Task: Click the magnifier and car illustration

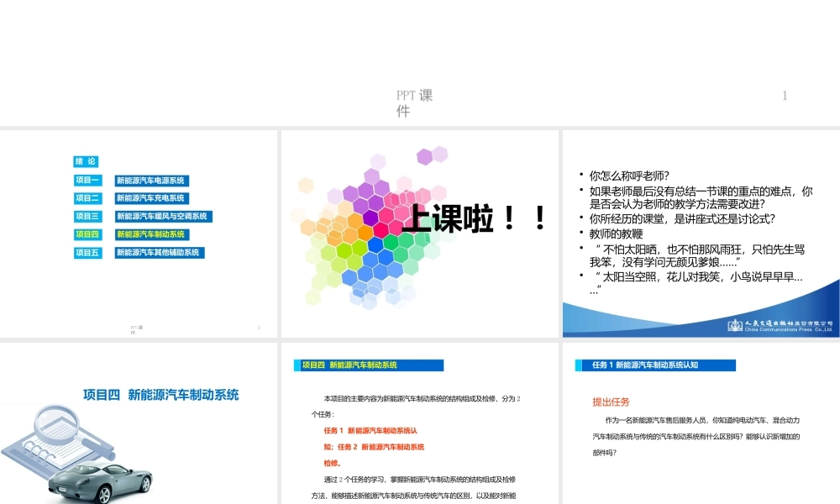Action: 76,454
